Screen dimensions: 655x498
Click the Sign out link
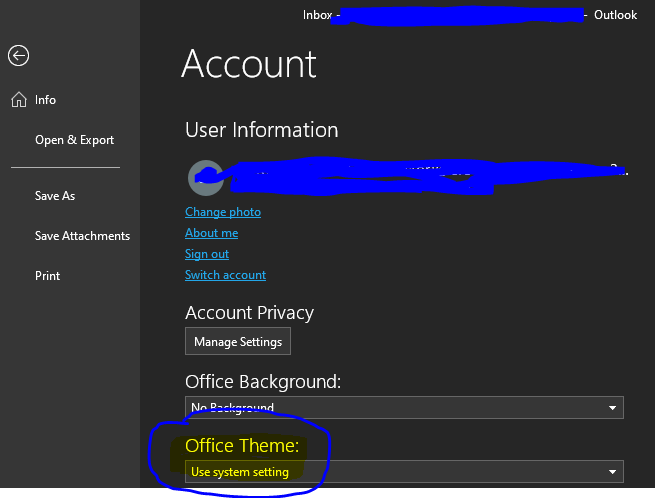click(x=207, y=254)
